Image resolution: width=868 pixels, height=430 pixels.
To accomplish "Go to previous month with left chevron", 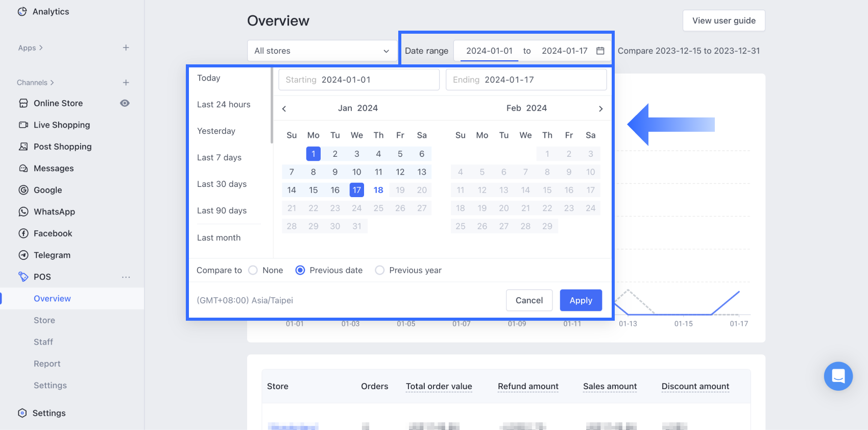I will (x=284, y=108).
